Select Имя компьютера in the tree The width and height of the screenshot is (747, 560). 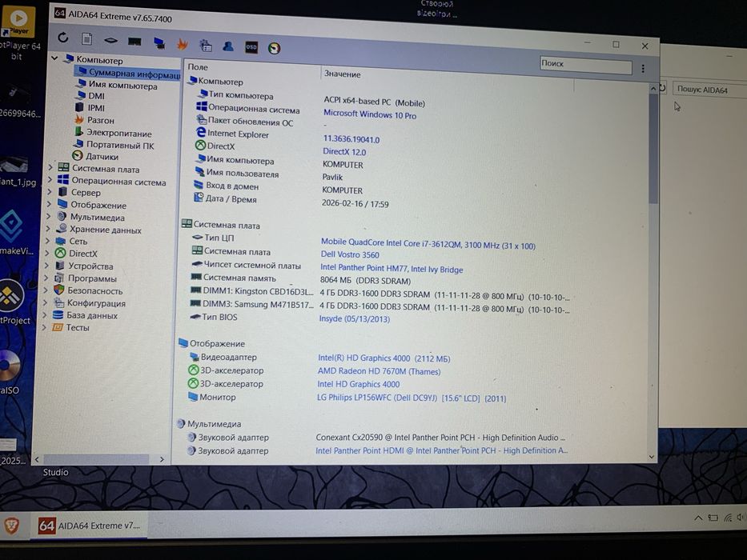[x=117, y=86]
